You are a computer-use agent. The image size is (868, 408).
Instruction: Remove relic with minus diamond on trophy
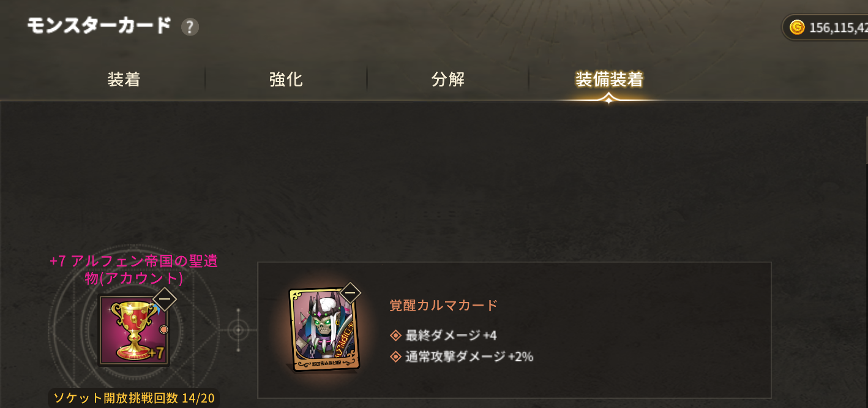pos(164,299)
